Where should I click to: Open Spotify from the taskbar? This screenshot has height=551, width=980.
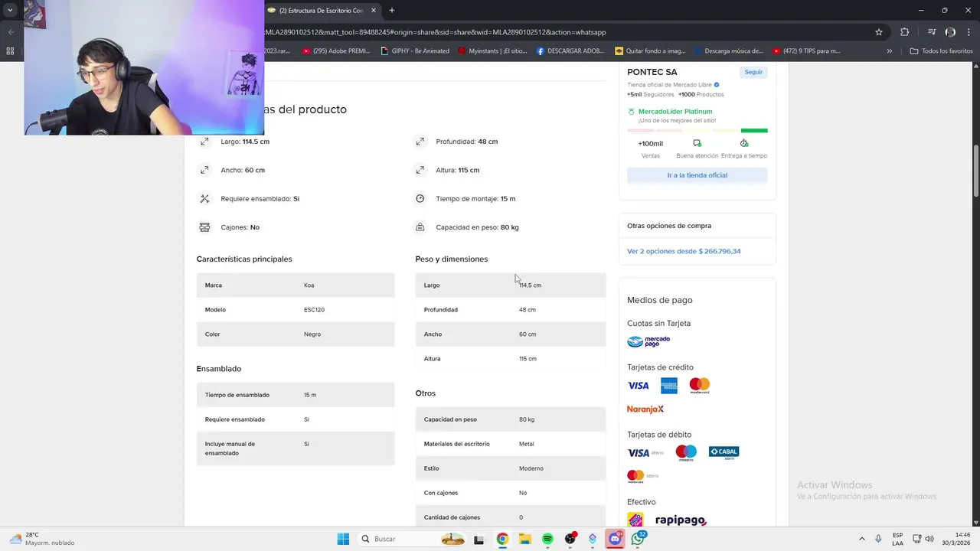coord(547,539)
